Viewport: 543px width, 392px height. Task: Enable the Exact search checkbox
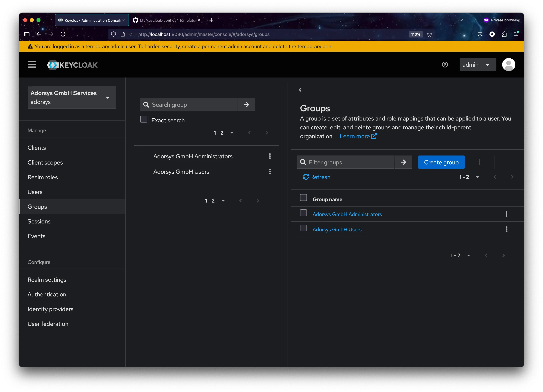click(x=144, y=119)
